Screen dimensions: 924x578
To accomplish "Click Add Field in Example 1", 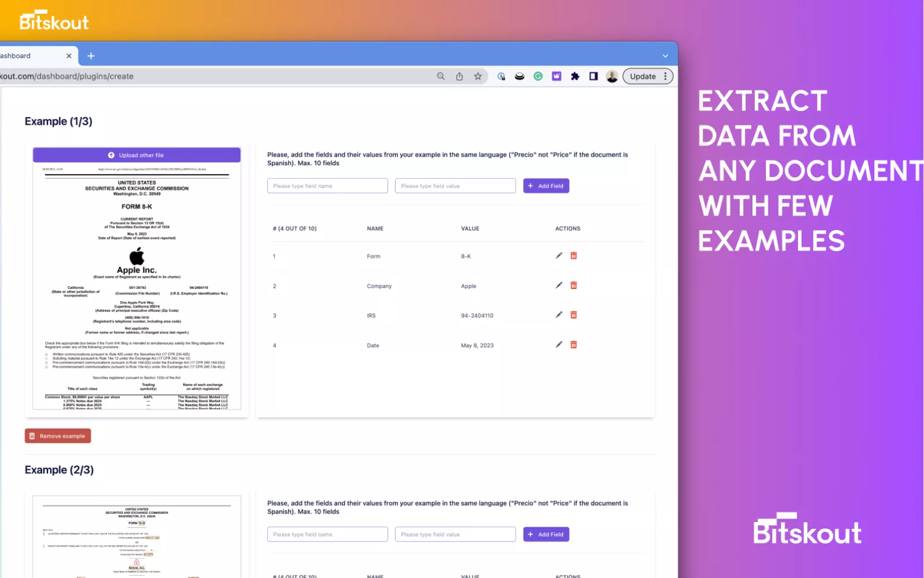I will [x=546, y=186].
